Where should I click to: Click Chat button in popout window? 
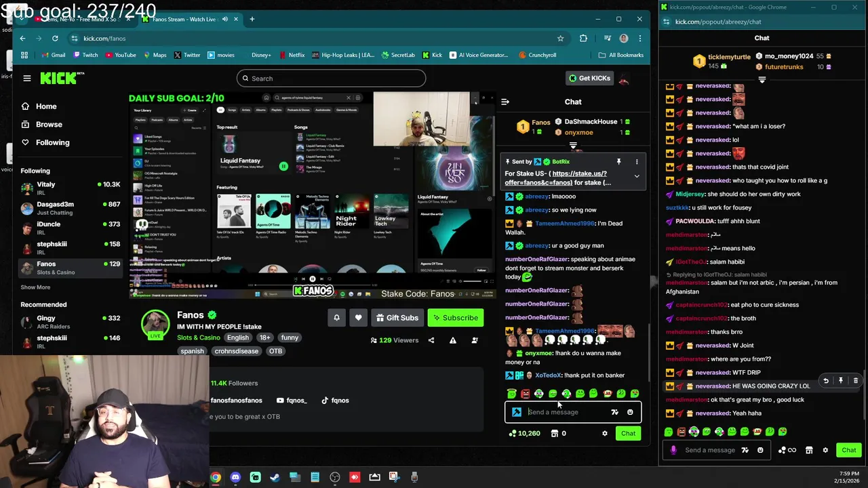pos(849,450)
